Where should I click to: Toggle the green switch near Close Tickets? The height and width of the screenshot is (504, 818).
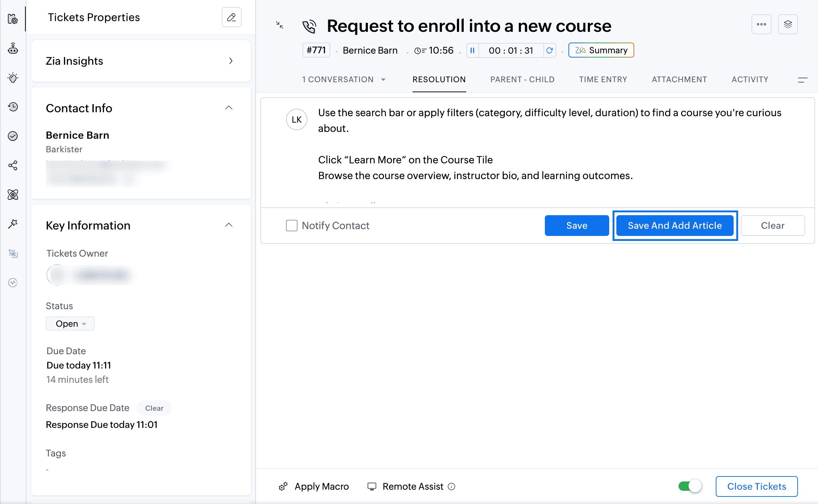click(x=690, y=486)
